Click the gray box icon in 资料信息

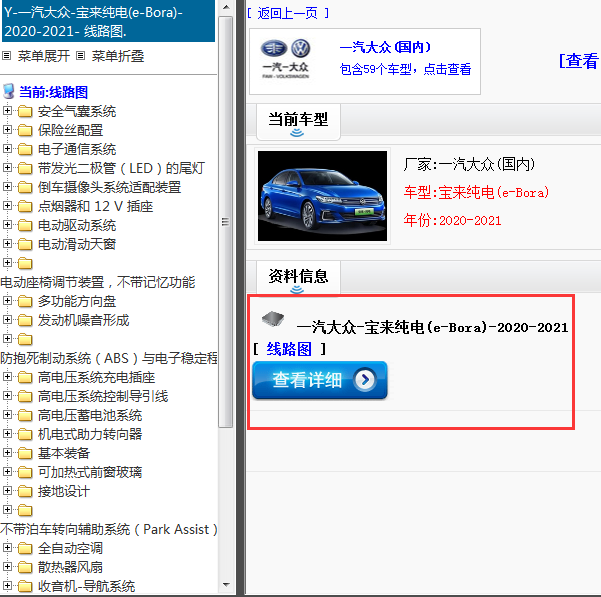(273, 318)
